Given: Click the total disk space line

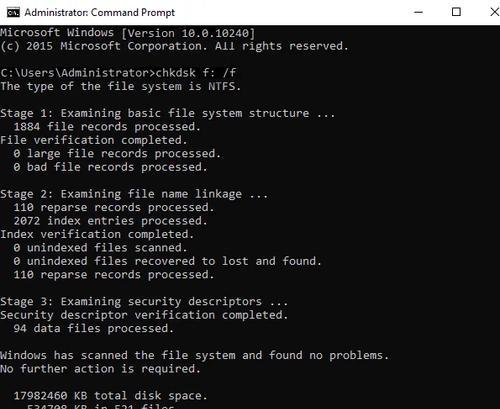Looking at the screenshot, I should [110, 396].
